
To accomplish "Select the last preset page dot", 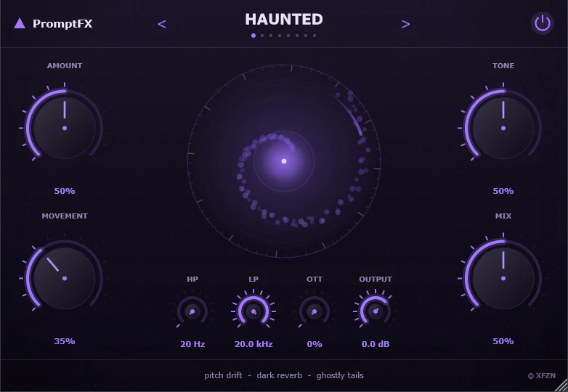I will pyautogui.click(x=315, y=36).
